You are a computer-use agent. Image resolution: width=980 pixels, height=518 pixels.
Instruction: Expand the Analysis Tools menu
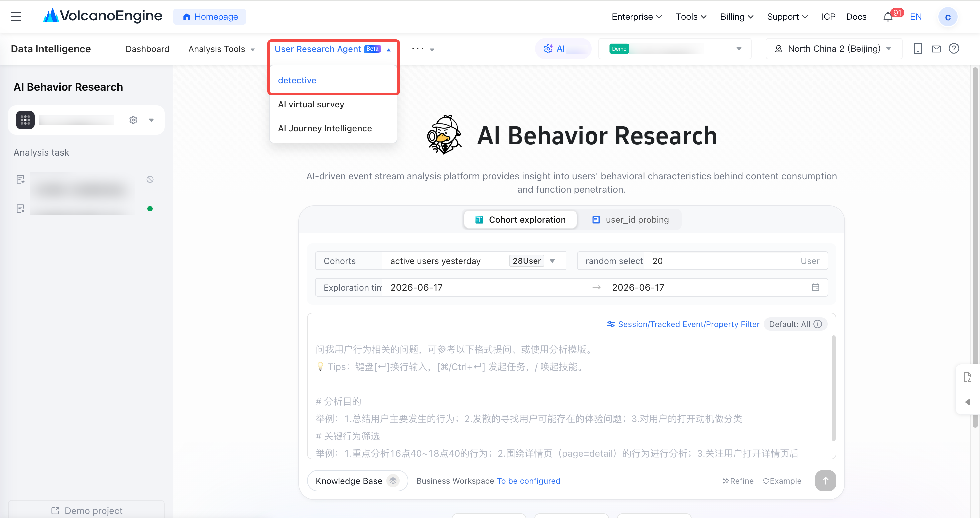click(221, 49)
